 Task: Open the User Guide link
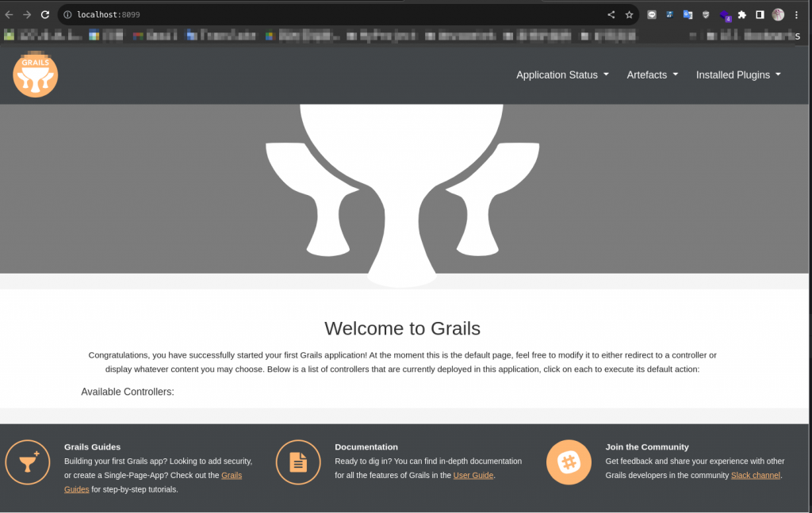473,475
